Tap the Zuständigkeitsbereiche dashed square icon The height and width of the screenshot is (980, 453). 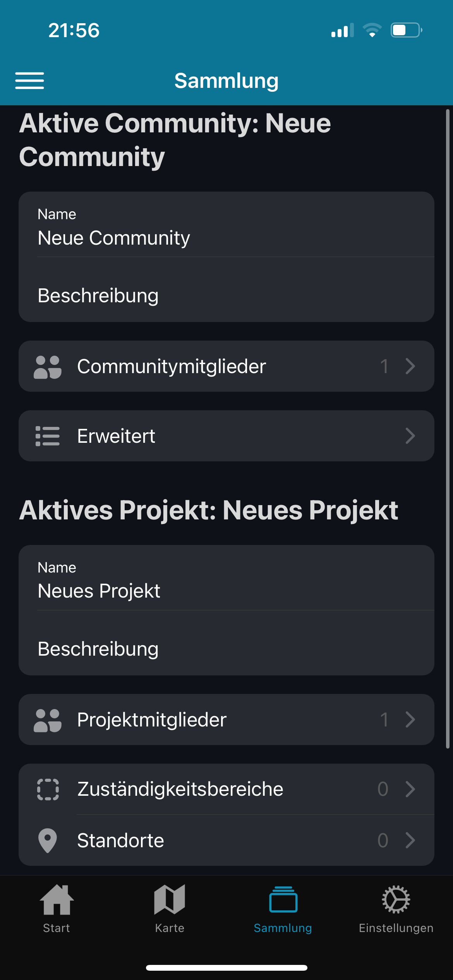[x=48, y=789]
